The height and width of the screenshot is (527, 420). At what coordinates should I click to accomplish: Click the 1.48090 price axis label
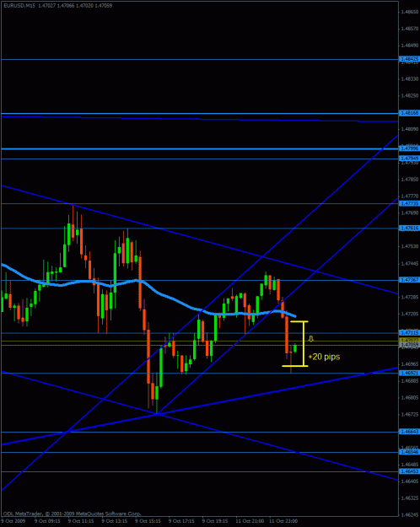(x=410, y=129)
